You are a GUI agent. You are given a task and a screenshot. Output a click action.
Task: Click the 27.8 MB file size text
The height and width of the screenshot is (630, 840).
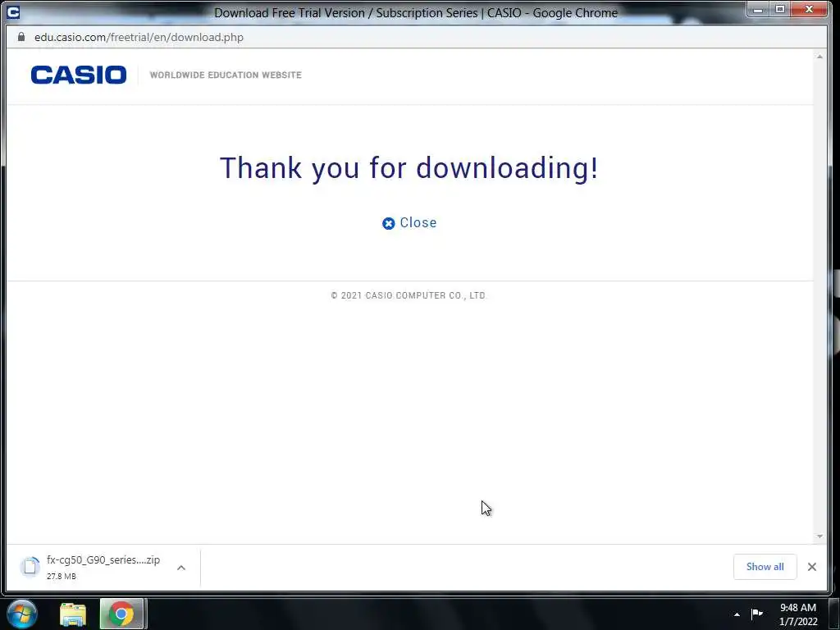point(61,577)
